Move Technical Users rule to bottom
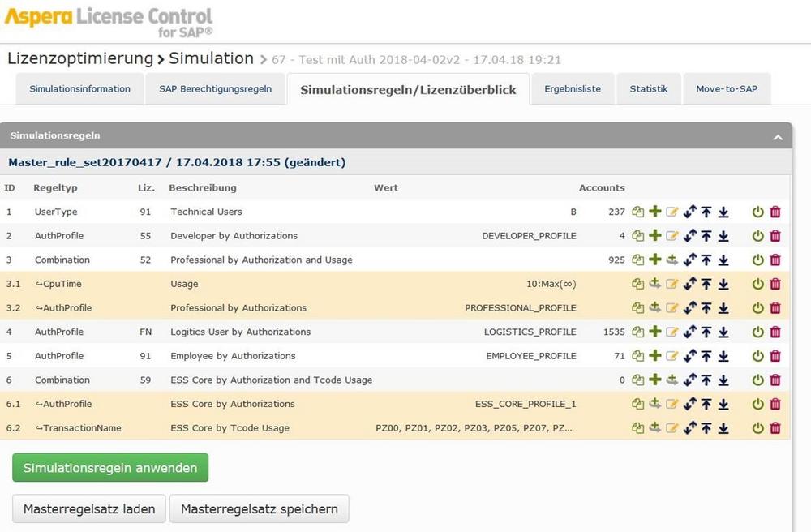 coord(723,212)
